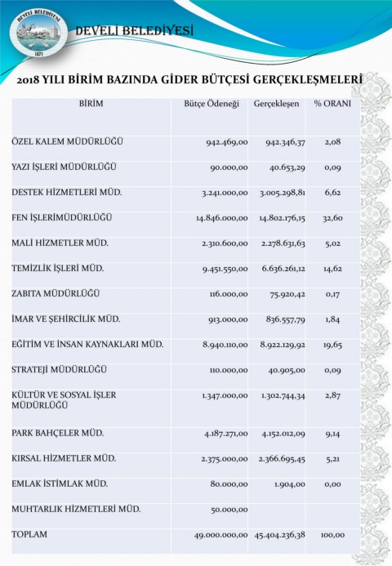Select the Gerçekleşen column header
Viewport: 392px width, 566px height.
click(x=277, y=104)
